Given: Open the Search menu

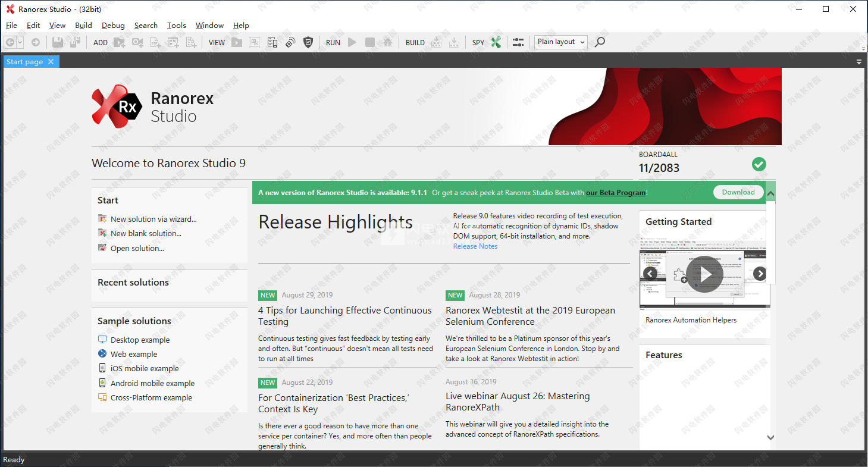Looking at the screenshot, I should point(146,26).
